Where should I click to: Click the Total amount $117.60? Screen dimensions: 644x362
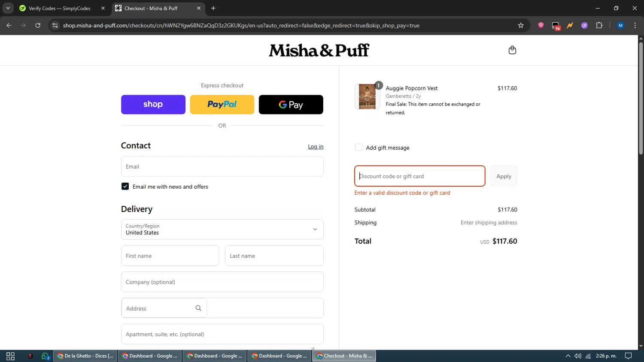click(505, 241)
